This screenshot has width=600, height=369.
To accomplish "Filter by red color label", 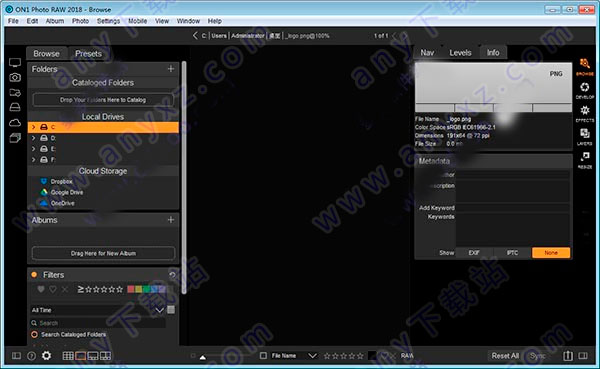I will 131,289.
